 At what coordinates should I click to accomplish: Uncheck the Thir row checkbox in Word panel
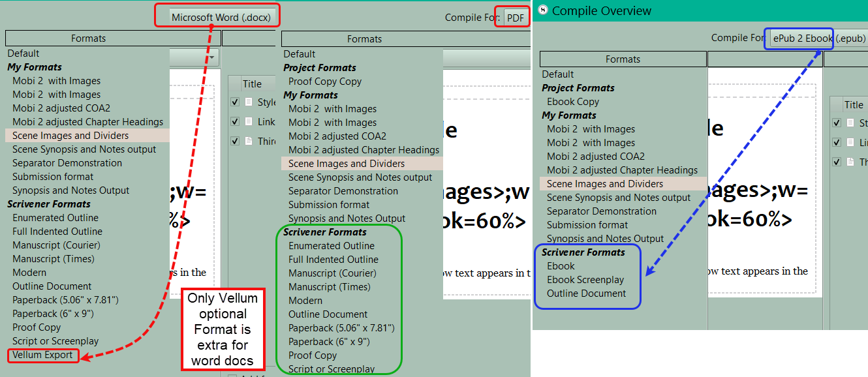click(235, 141)
